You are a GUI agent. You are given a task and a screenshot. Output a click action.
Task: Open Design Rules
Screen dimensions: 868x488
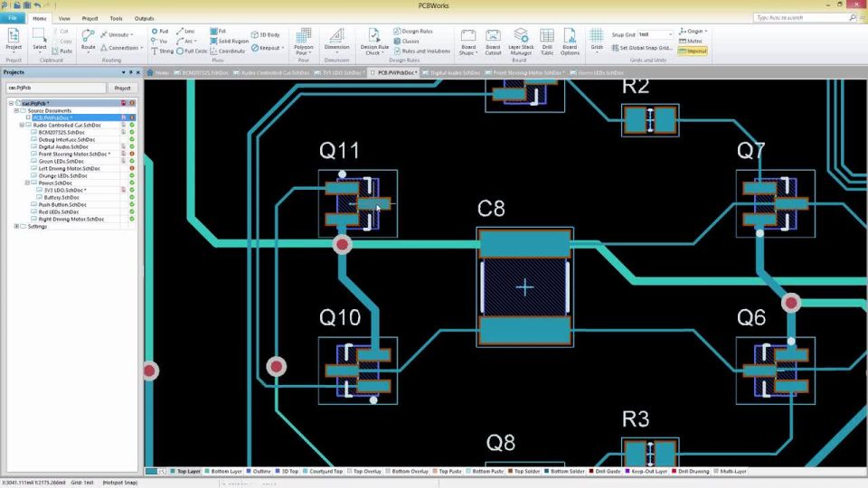pyautogui.click(x=413, y=32)
